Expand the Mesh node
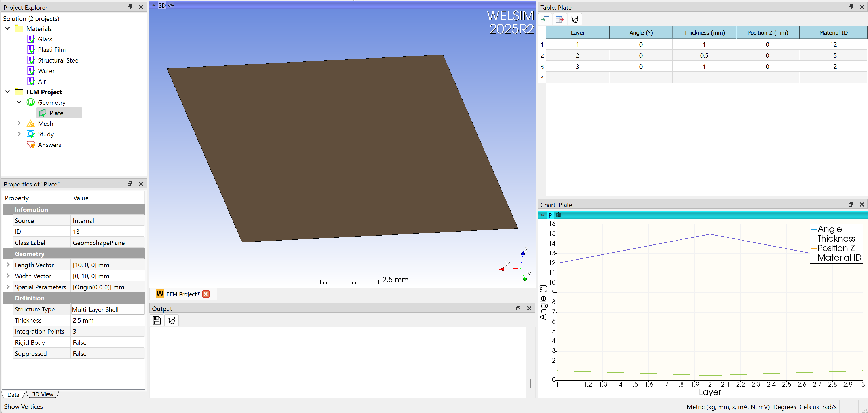Viewport: 868px width, 413px height. coord(19,123)
